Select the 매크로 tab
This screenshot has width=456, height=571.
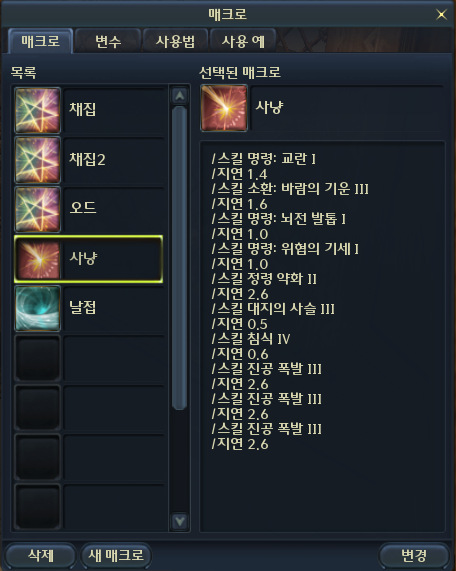(40, 41)
